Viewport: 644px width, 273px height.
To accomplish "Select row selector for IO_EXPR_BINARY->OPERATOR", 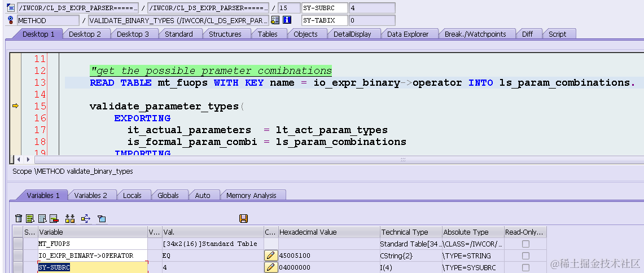I will coord(17,256).
